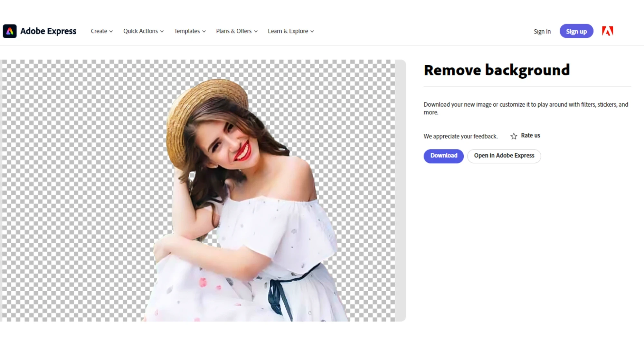Open the Quick Actions menu
This screenshot has width=644, height=348.
140,31
